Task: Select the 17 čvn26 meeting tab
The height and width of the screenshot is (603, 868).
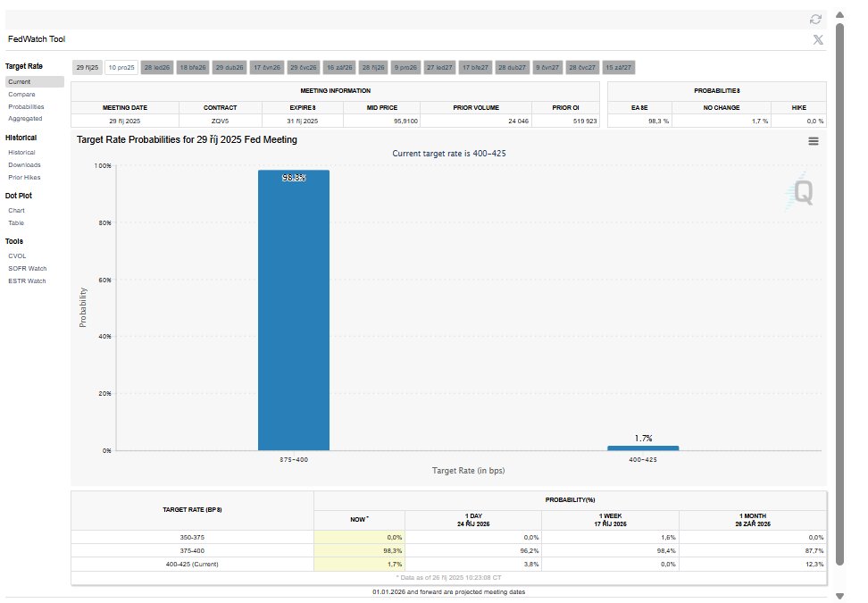Action: tap(267, 68)
